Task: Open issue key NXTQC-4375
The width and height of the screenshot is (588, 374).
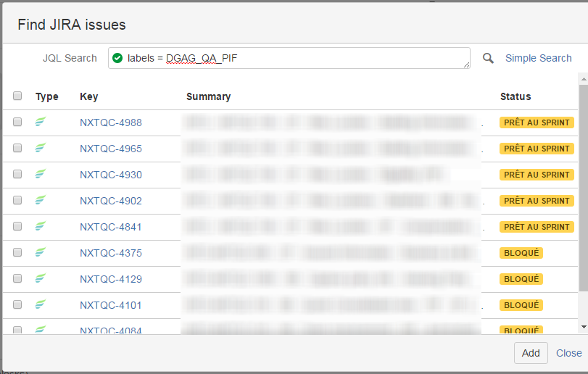Action: [x=111, y=253]
